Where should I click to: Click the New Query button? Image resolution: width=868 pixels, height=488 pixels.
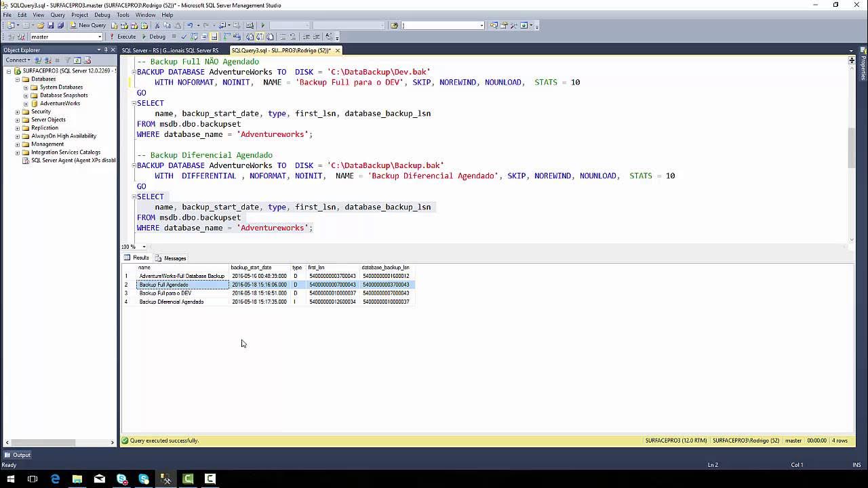(x=88, y=25)
